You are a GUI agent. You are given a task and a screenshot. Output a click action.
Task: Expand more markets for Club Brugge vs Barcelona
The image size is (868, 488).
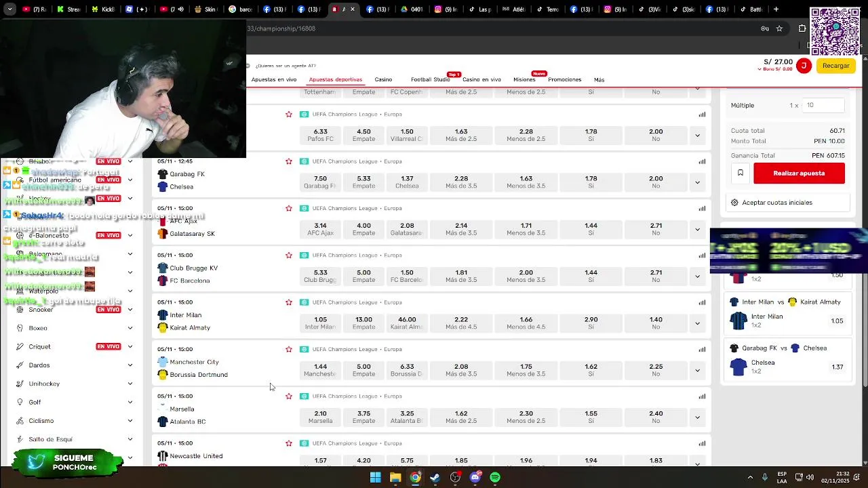click(697, 276)
